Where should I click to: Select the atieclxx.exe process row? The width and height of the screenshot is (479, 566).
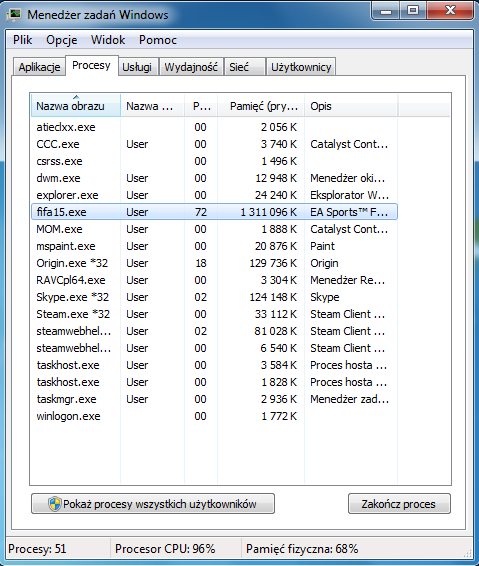point(214,127)
